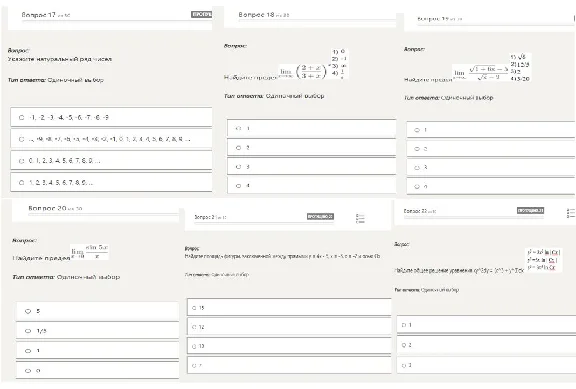The height and width of the screenshot is (389, 576).
Task: Select answer 0 in Вопрос 20
Action: pos(97,371)
